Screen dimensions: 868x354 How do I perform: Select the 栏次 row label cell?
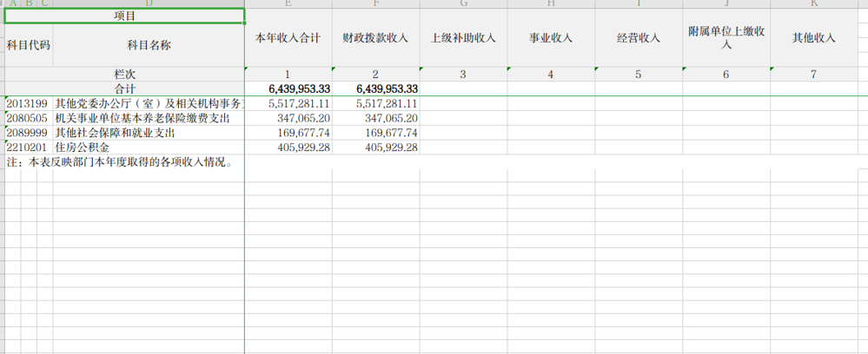[124, 75]
